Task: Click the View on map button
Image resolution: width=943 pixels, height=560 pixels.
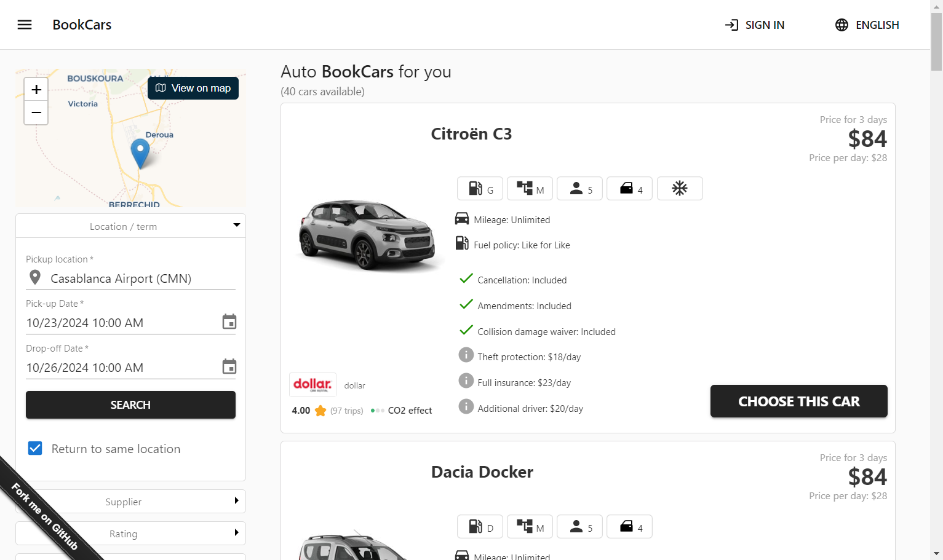Action: [x=193, y=88]
